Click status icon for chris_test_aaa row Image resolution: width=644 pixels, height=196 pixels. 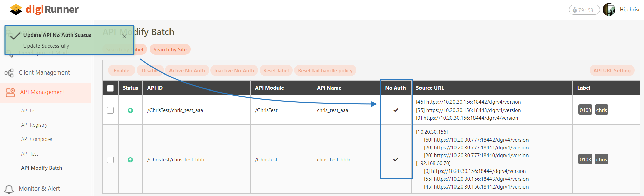click(x=130, y=110)
